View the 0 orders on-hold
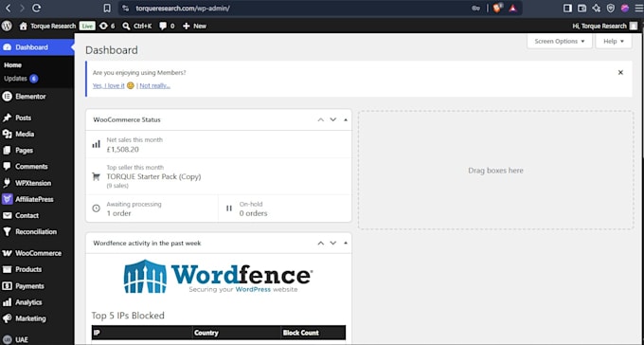Screen dimensions: 644x345 pos(285,209)
